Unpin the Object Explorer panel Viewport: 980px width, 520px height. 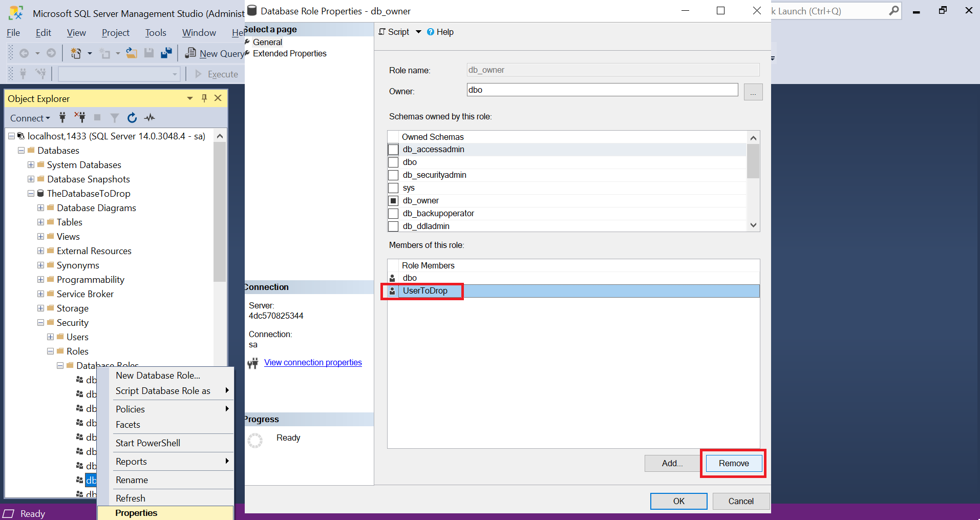[204, 98]
